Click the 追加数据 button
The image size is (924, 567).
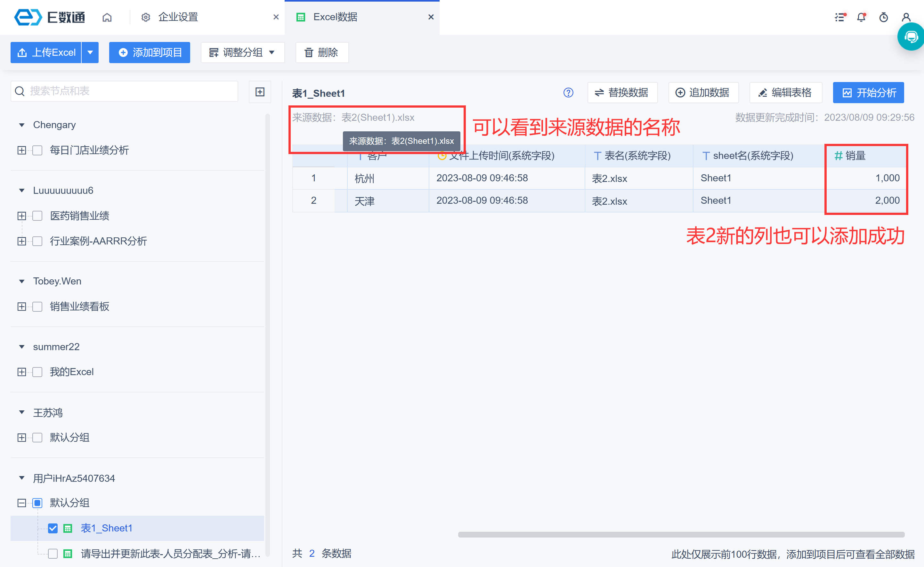coord(703,93)
